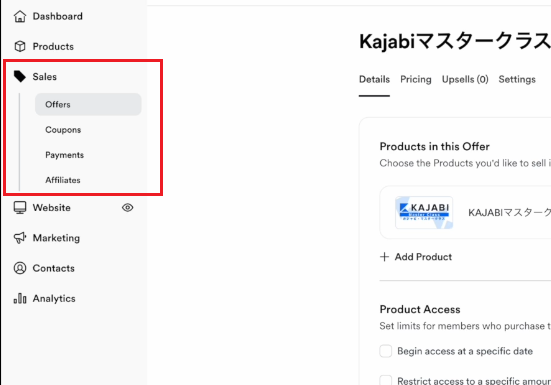Click the Dashboard home icon

[x=20, y=17]
